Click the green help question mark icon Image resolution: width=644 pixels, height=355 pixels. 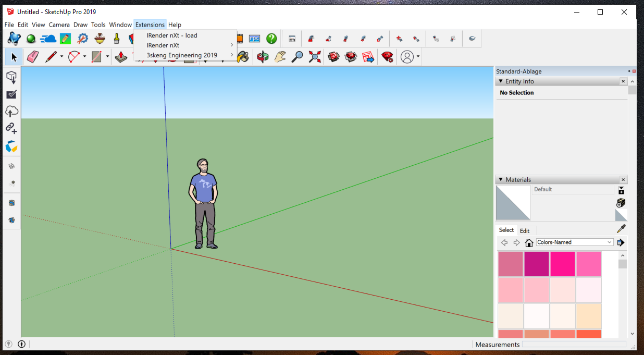271,39
